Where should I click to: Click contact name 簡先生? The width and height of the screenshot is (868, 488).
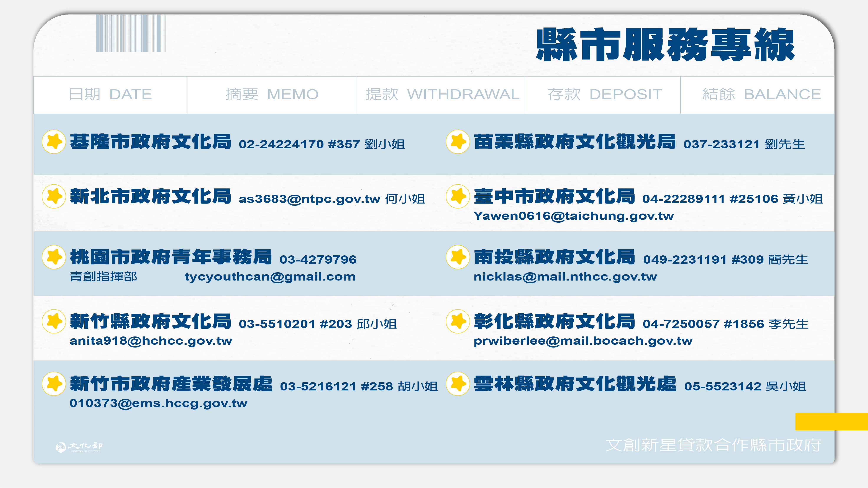pos(788,260)
